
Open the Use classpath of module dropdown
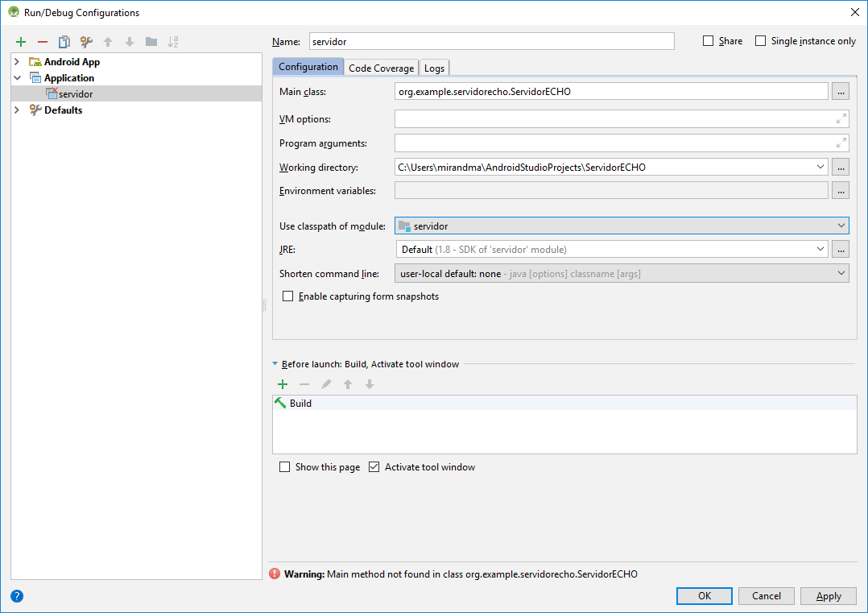click(622, 226)
